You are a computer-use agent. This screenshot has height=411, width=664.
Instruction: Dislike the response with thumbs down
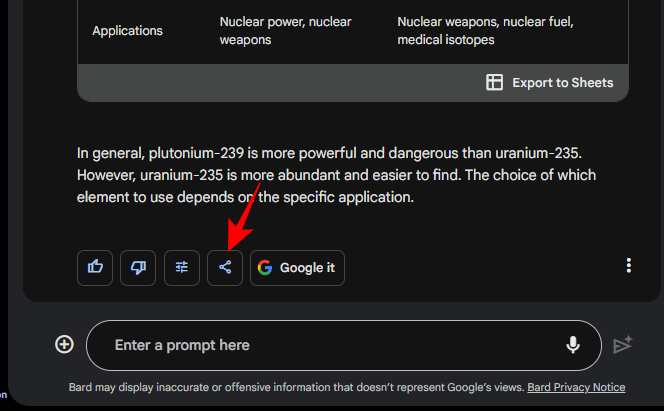coord(138,268)
